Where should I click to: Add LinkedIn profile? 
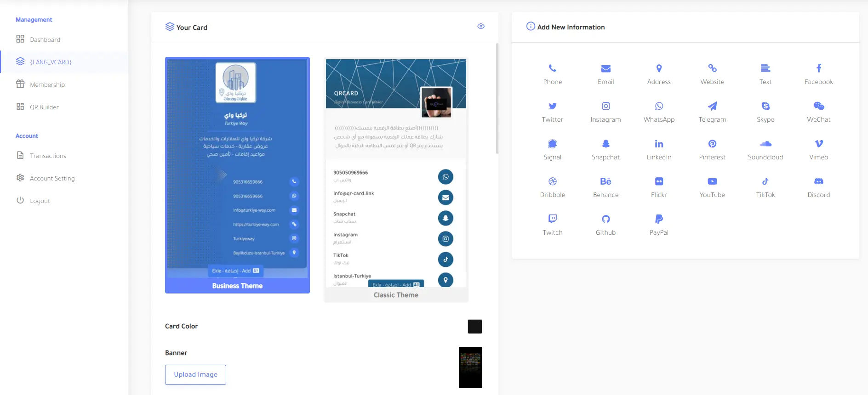[659, 150]
